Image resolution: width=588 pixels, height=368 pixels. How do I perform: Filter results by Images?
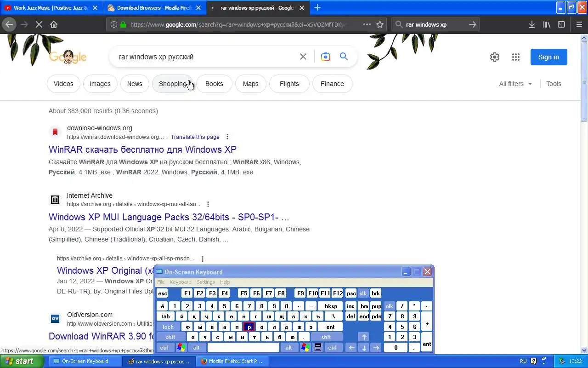100,84
